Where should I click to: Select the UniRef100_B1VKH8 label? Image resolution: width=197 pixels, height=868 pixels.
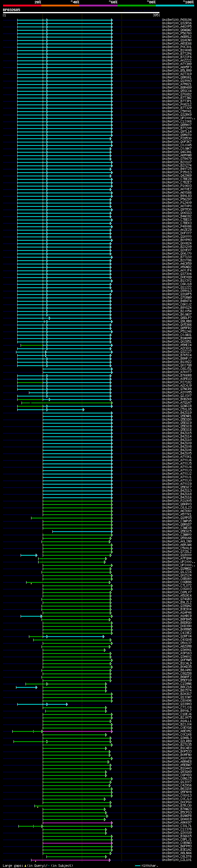177,50
